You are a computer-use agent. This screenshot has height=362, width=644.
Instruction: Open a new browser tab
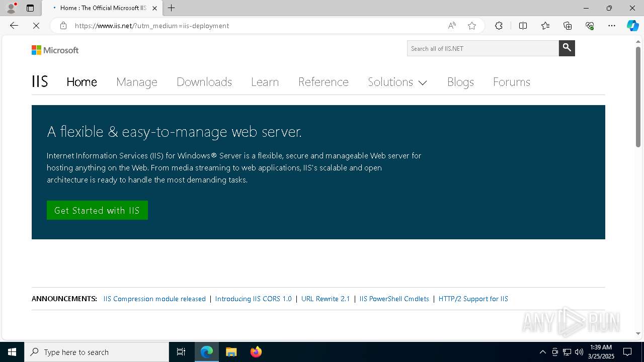click(x=172, y=8)
